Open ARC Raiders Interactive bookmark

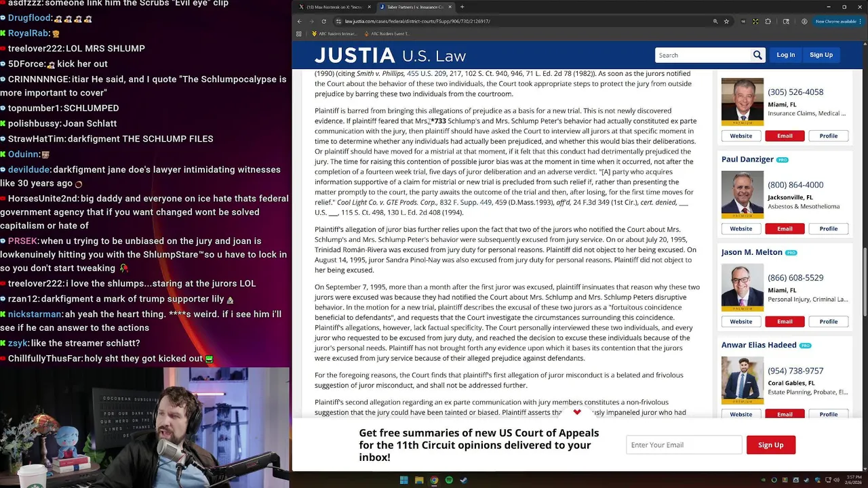click(x=334, y=33)
